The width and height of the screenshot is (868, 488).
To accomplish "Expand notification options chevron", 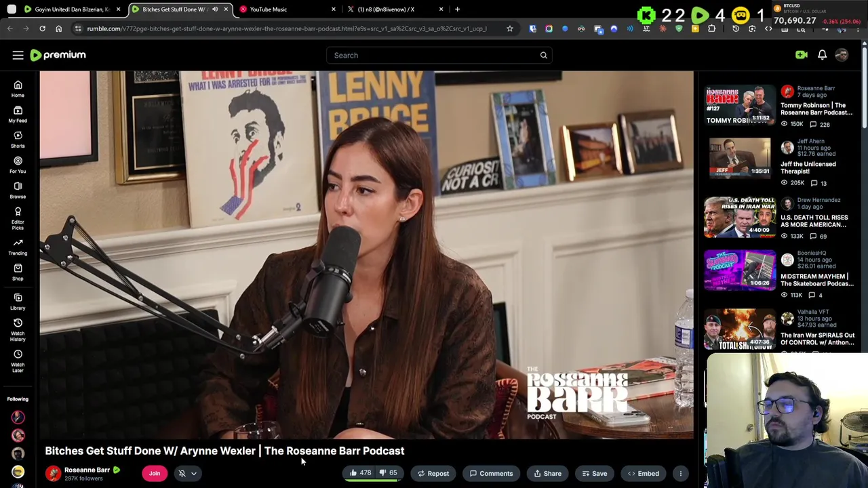I will click(x=194, y=474).
